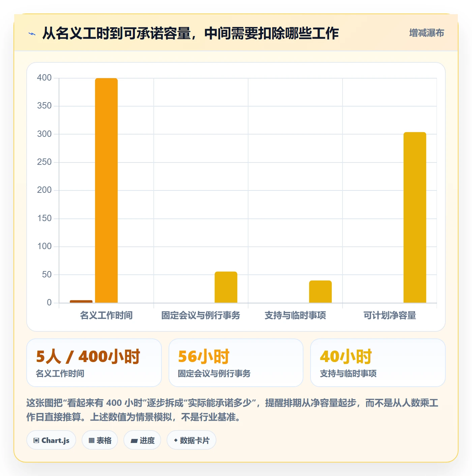This screenshot has width=472, height=476.
Task: Click the 56小时 stat card
Action: point(236,363)
